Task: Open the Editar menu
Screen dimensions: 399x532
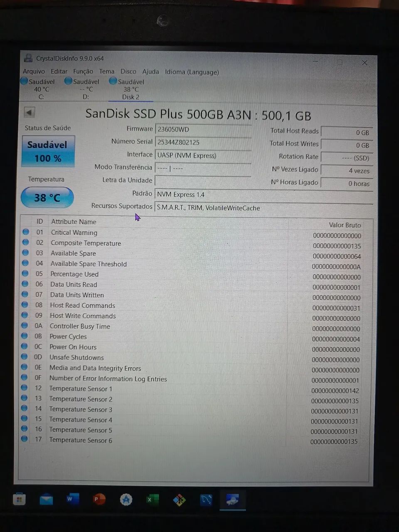Action: tap(59, 71)
